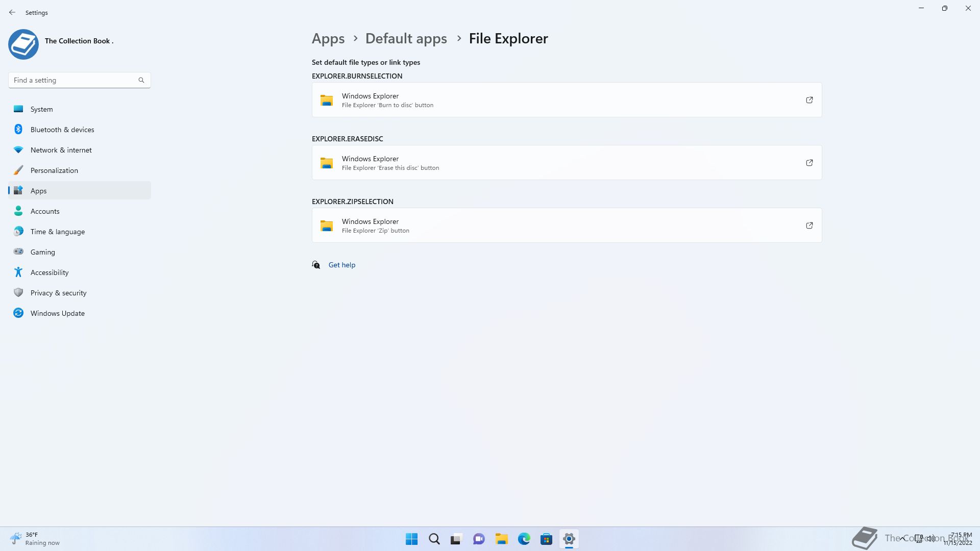Screen dimensions: 980x551
Task: Click the back arrow in Settings title bar
Action: point(12,12)
